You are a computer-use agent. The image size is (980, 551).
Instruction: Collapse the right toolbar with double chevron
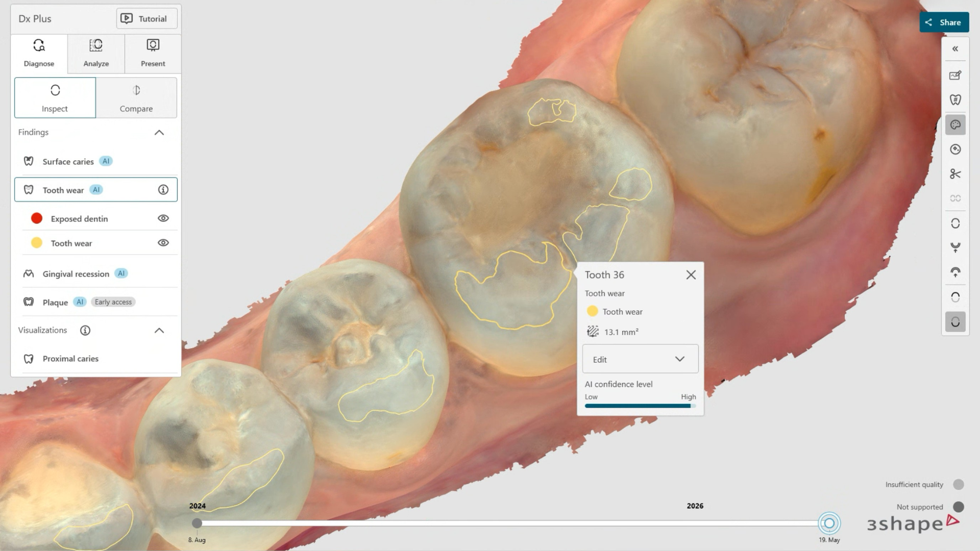click(x=955, y=49)
